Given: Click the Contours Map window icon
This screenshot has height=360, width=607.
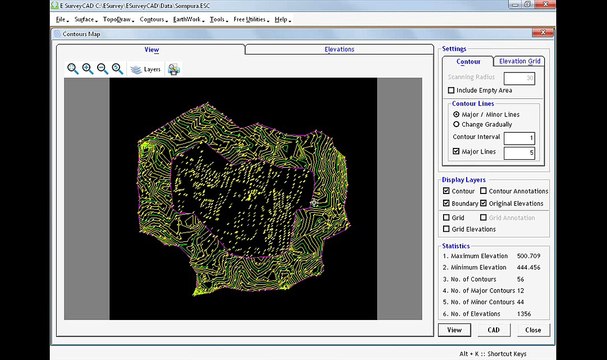Looking at the screenshot, I should tap(57, 34).
